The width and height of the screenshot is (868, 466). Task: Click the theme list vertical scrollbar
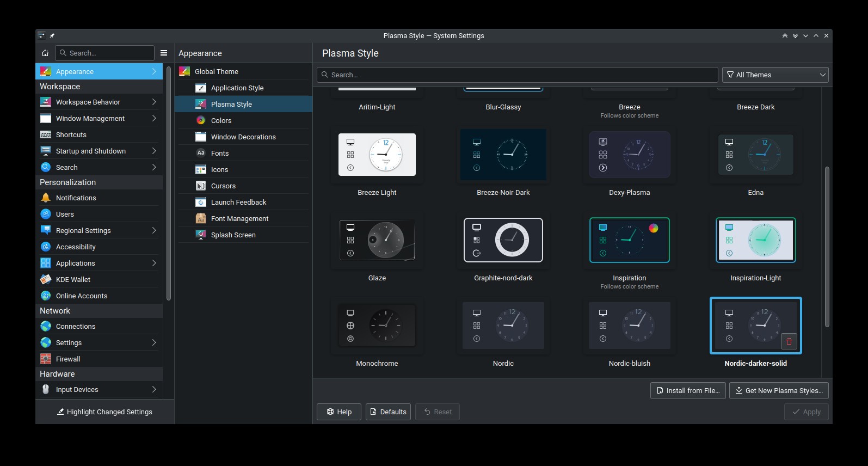click(x=827, y=247)
